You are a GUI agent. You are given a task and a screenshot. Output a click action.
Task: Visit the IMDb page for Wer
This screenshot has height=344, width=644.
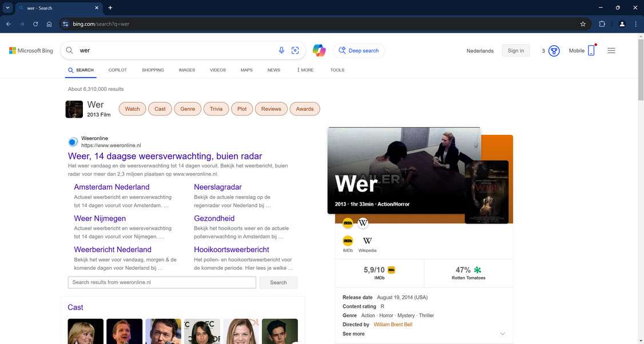pyautogui.click(x=348, y=241)
